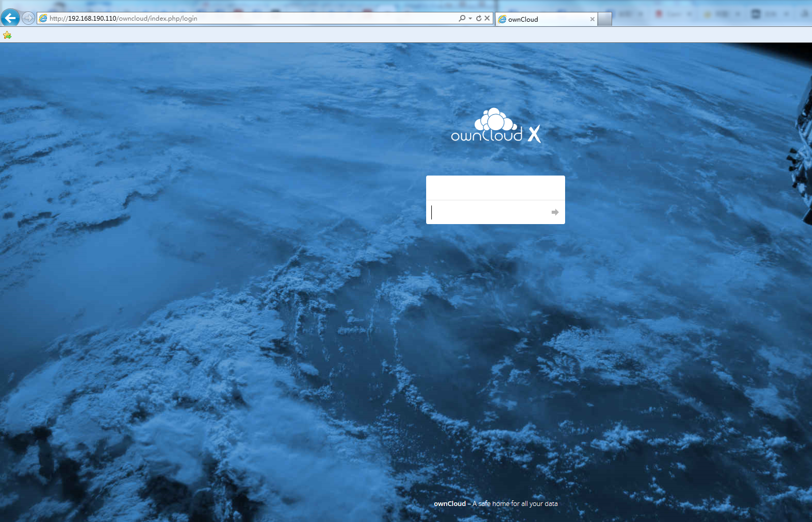Go back with the blue back arrow
Viewport: 812px width, 522px height.
click(10, 18)
